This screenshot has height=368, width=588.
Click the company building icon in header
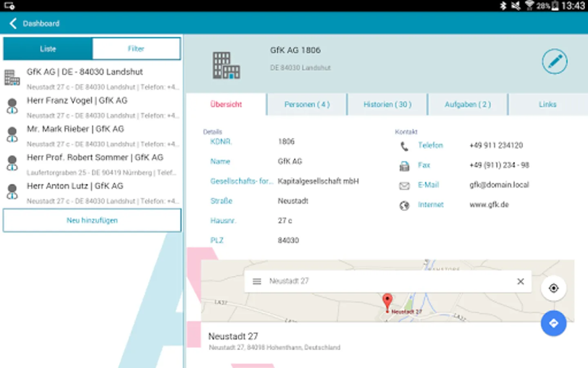[x=226, y=65]
